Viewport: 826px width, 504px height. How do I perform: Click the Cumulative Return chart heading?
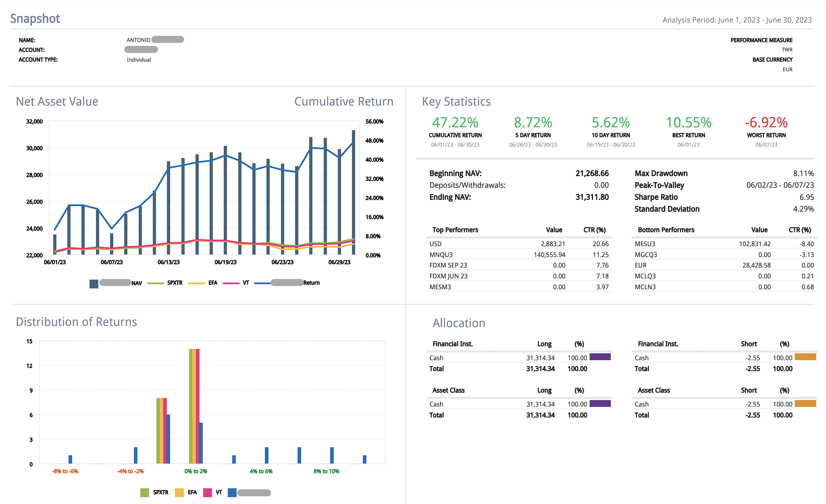pyautogui.click(x=343, y=102)
